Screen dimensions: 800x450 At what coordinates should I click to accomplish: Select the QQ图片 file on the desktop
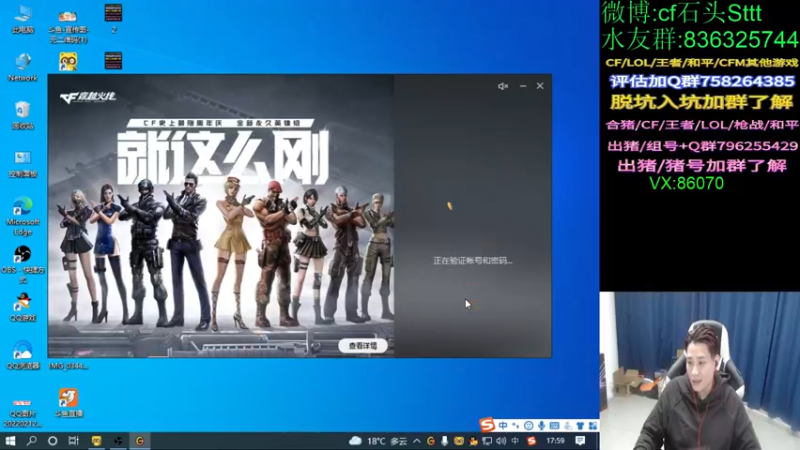click(22, 413)
